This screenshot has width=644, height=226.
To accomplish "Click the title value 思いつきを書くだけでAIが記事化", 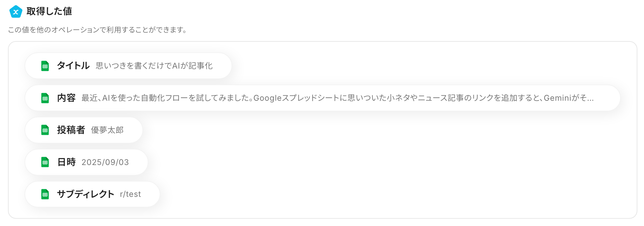I will pos(154,66).
